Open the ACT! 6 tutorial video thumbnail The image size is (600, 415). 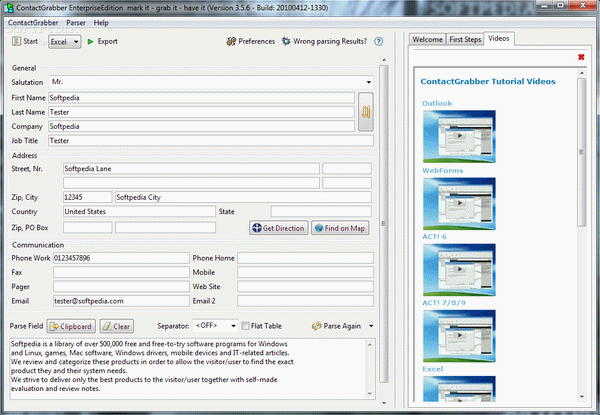[459, 270]
